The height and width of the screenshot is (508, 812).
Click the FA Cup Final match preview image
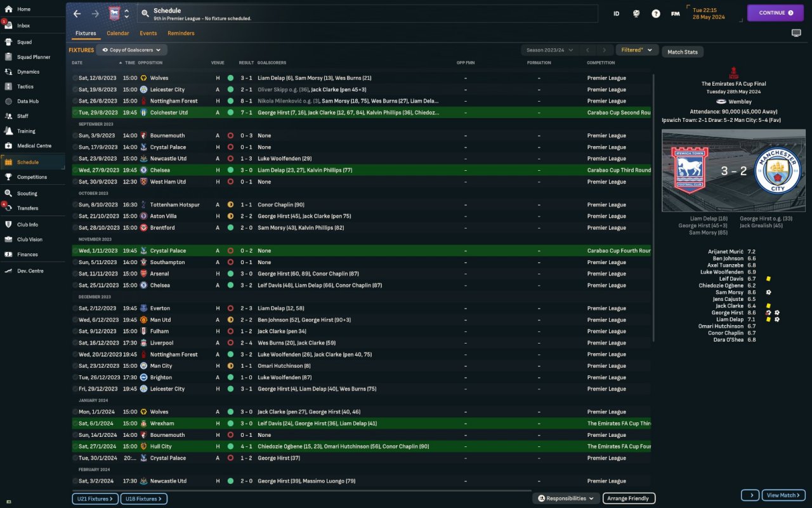click(x=733, y=171)
